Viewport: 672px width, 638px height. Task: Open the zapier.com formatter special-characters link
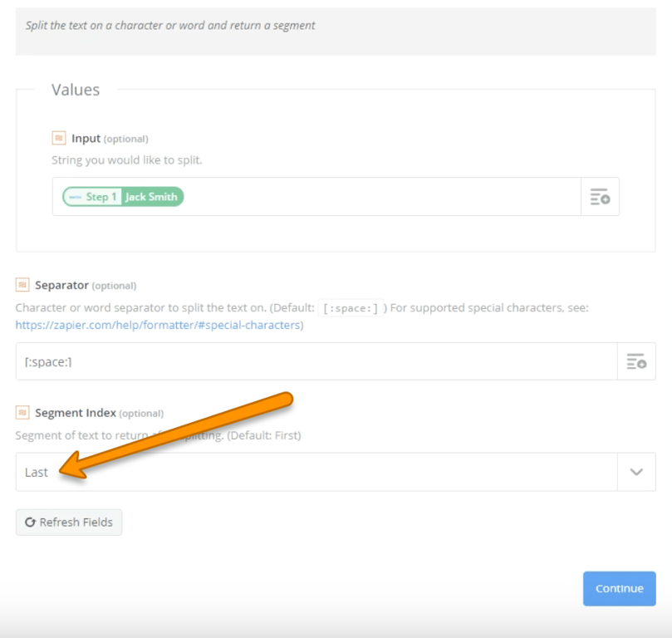pos(157,325)
